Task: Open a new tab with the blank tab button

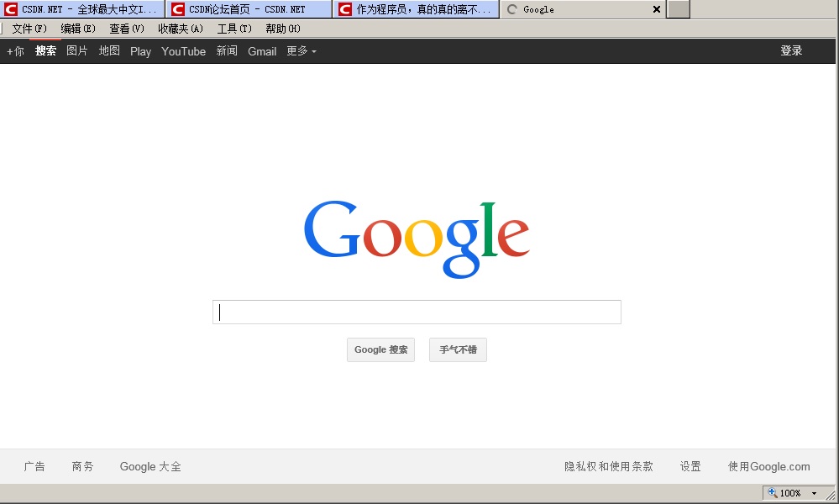Action: tap(679, 9)
